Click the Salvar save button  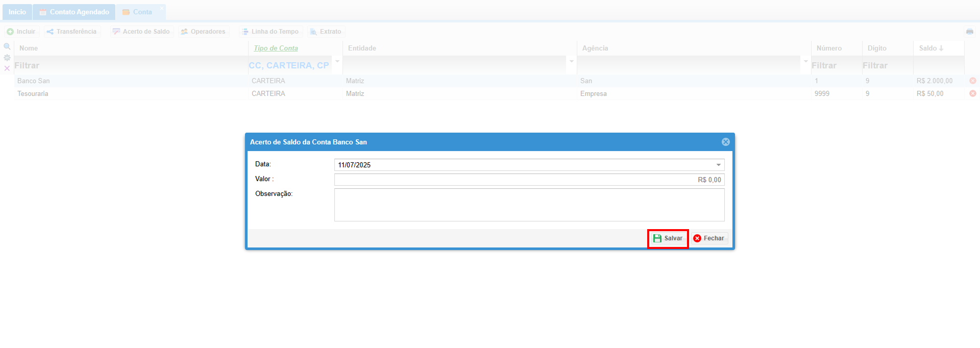pos(668,238)
